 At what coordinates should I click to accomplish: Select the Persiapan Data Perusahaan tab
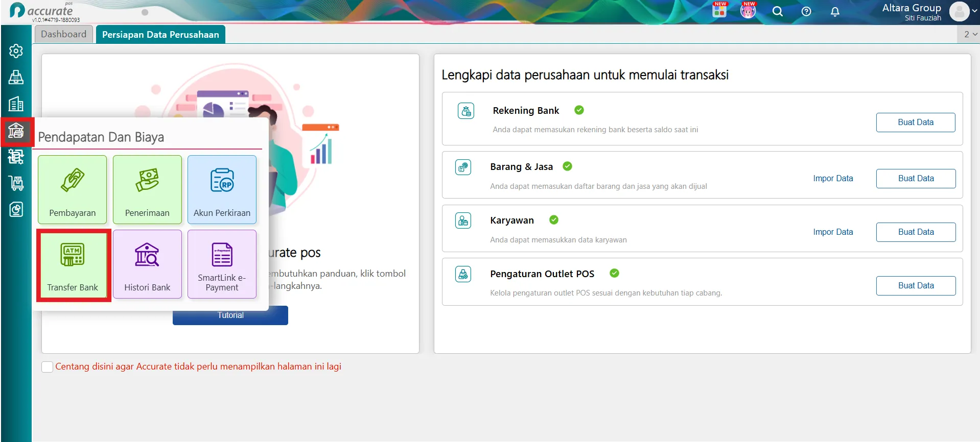click(x=160, y=35)
